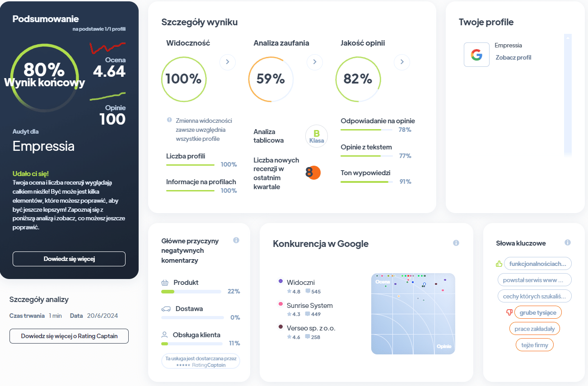
Task: Click the Verseo sp. z o.o. competitor dot
Action: point(280,327)
